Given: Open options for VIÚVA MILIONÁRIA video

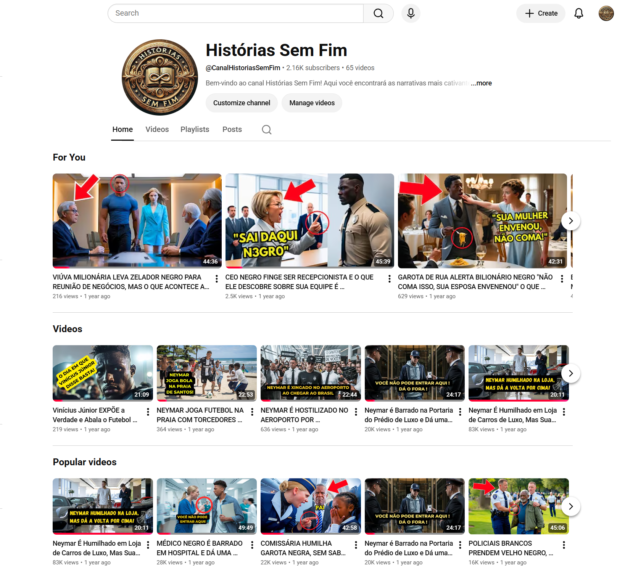Looking at the screenshot, I should [x=216, y=279].
